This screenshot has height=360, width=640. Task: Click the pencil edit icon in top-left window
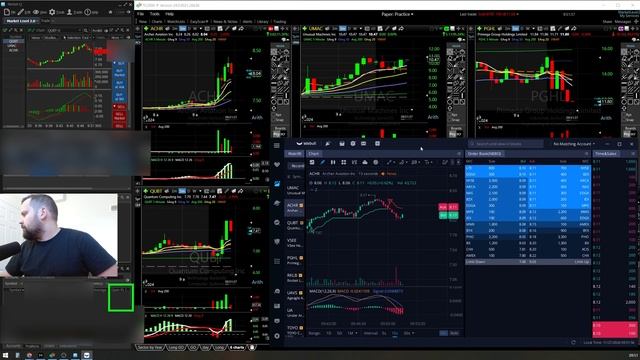[x=20, y=12]
